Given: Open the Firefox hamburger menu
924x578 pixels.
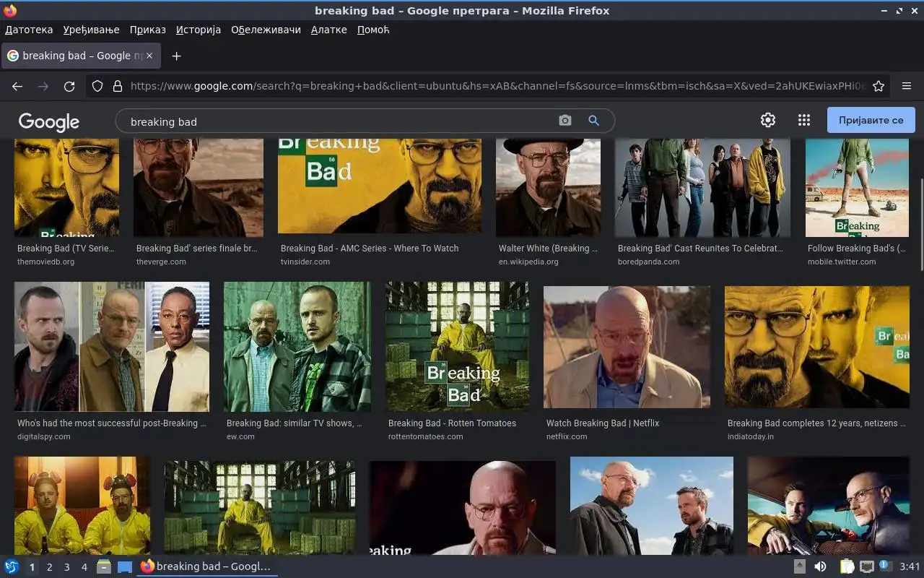Looking at the screenshot, I should [907, 86].
